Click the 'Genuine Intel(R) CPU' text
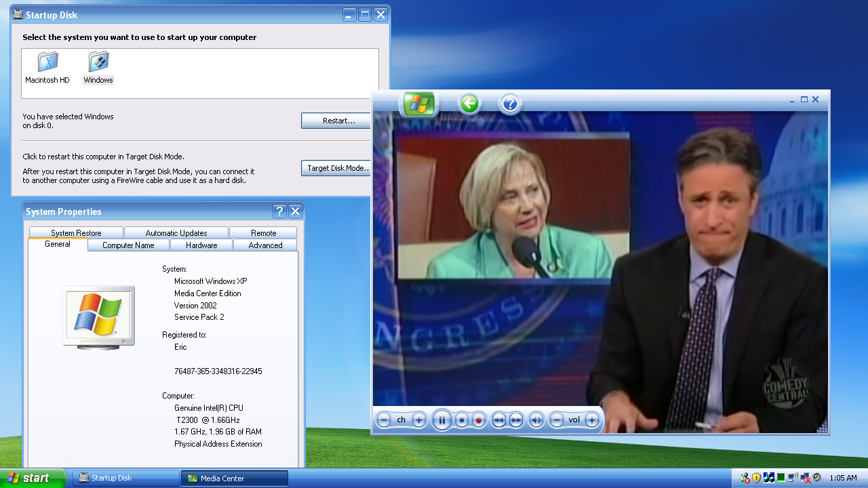868x488 pixels. click(209, 408)
